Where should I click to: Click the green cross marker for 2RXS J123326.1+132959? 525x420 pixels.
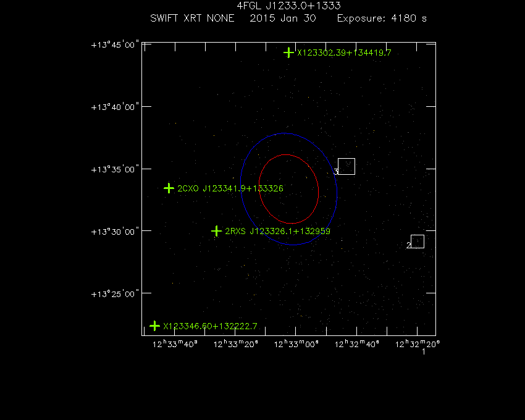(x=216, y=231)
